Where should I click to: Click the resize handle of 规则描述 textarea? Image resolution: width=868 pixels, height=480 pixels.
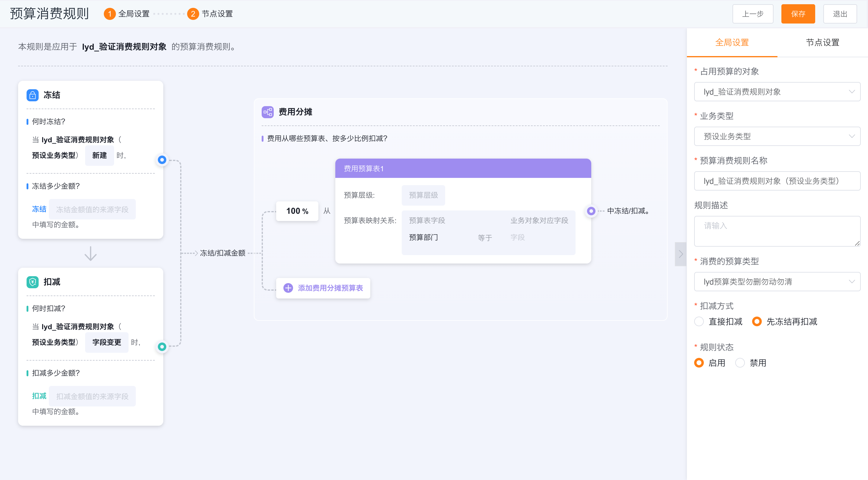point(857,243)
